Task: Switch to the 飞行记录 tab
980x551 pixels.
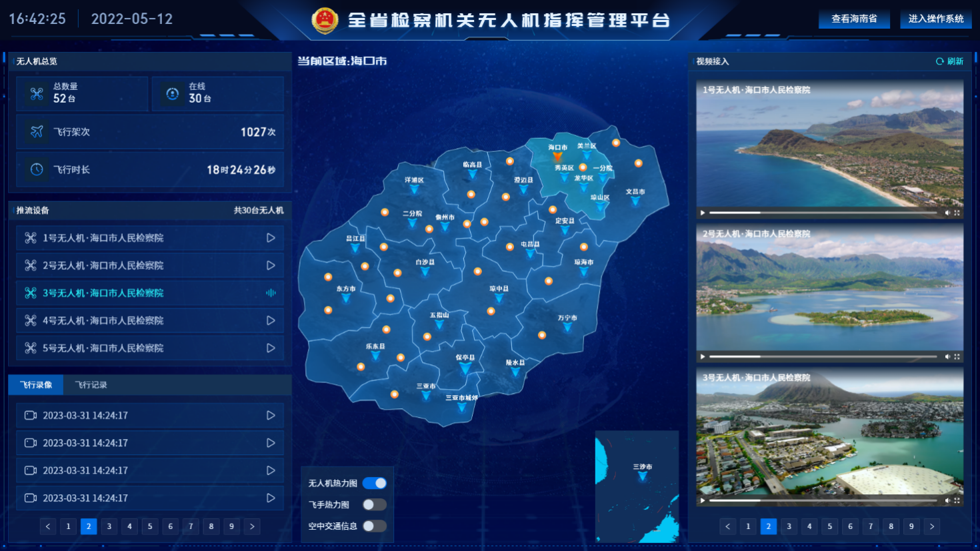Action: pyautogui.click(x=91, y=385)
